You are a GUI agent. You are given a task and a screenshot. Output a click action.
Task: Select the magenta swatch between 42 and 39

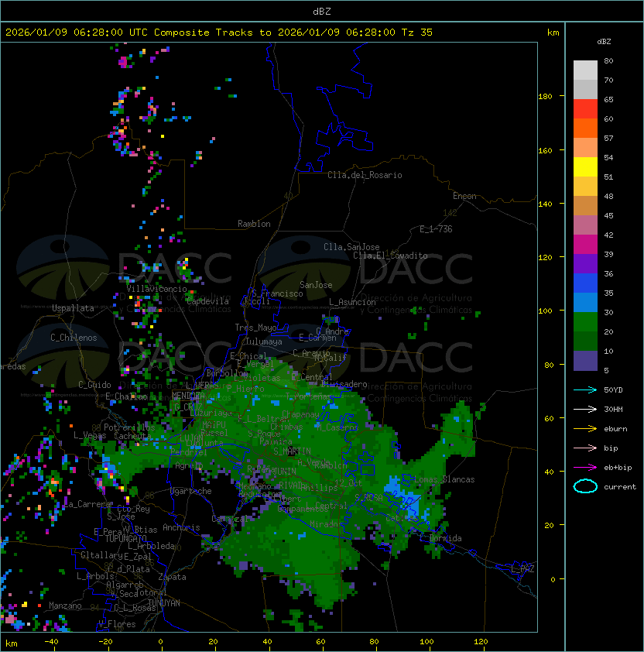click(x=585, y=245)
